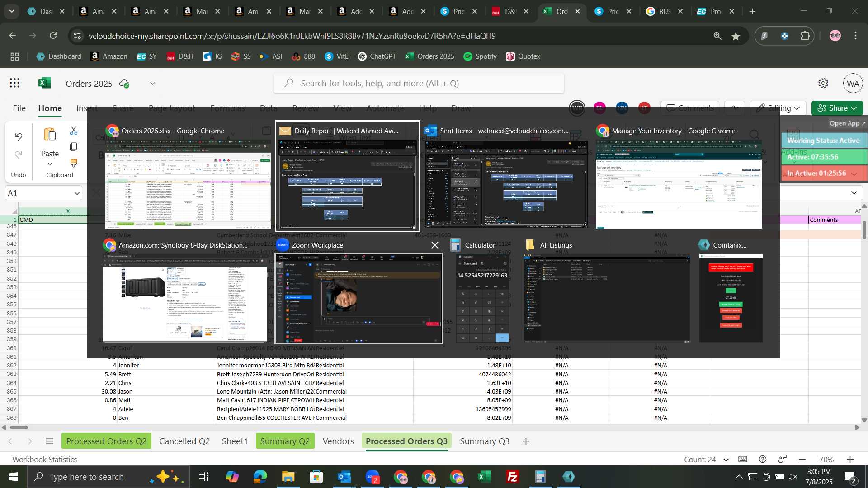The height and width of the screenshot is (488, 868).
Task: Expand the In Active timer chevron
Action: point(854,174)
